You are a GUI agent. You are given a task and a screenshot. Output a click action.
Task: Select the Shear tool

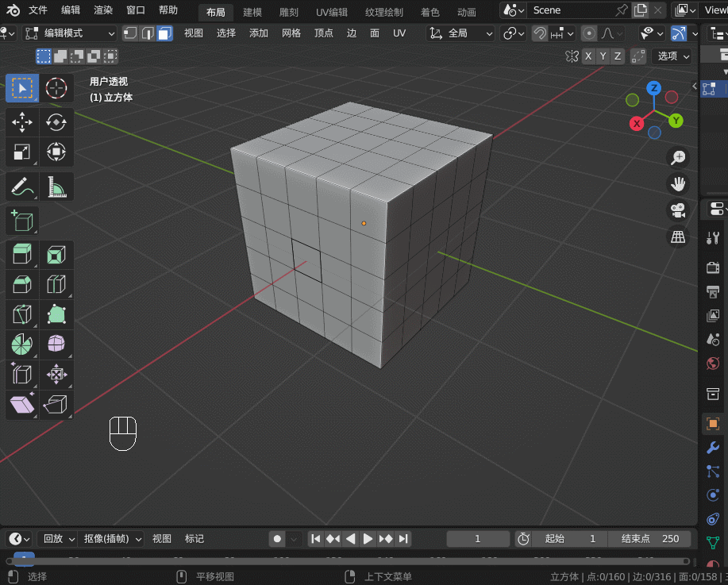pos(21,404)
